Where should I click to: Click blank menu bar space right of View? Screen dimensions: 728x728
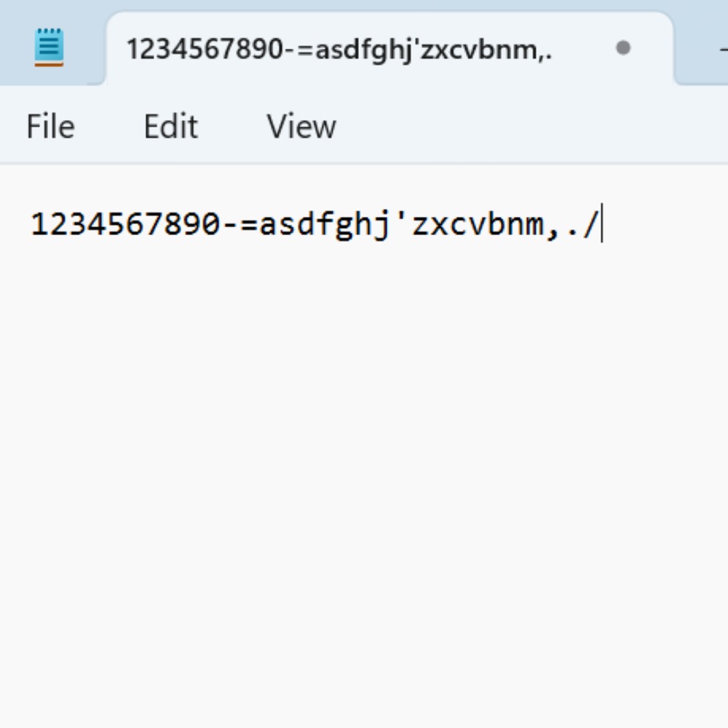[529, 126]
